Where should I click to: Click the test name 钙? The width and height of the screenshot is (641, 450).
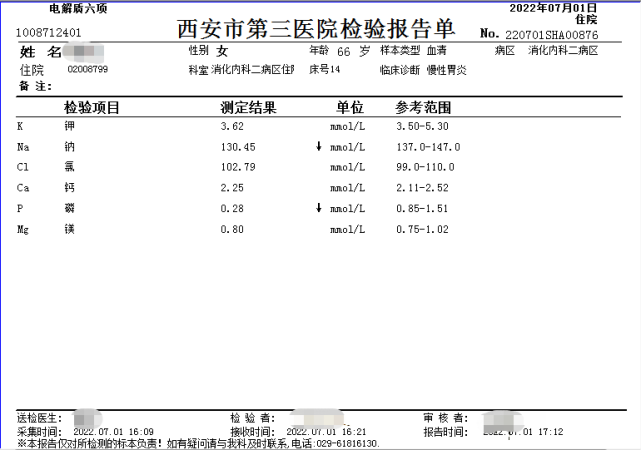(69, 188)
